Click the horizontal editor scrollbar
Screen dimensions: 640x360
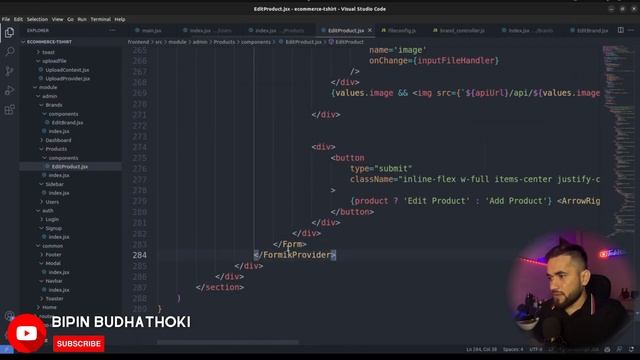[228, 342]
